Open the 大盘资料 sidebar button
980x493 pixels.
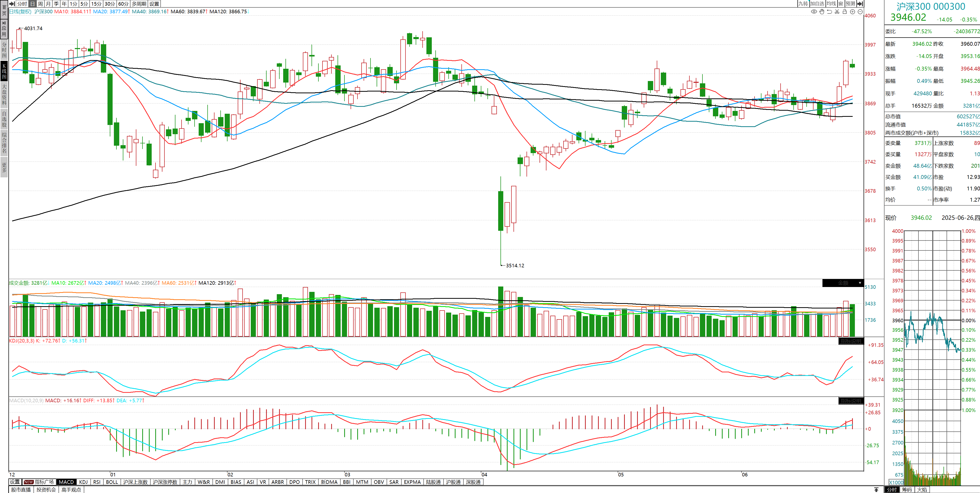point(4,95)
